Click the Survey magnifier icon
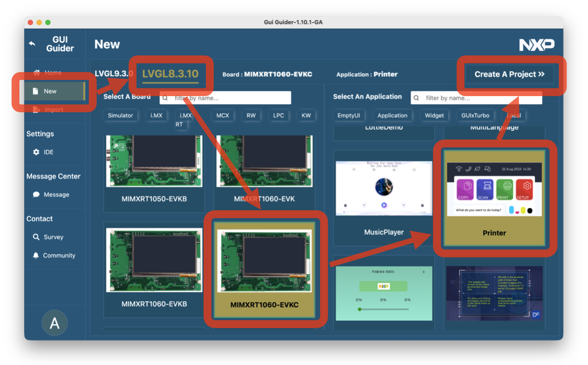The image size is (588, 365). 36,237
